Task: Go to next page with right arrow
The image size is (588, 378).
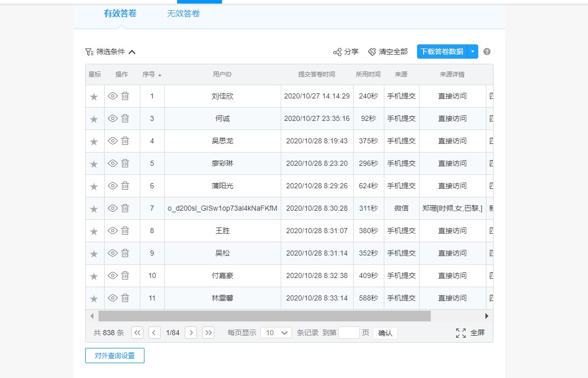Action: 190,332
